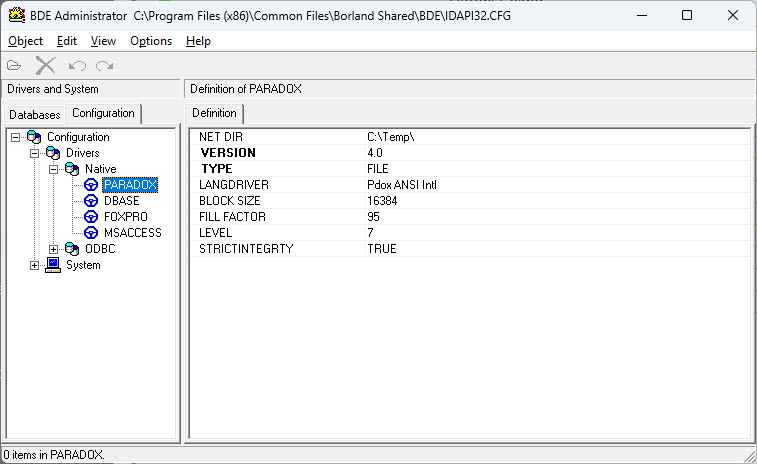The width and height of the screenshot is (757, 464).
Task: Click the Configuration root node icon
Action: [x=34, y=137]
